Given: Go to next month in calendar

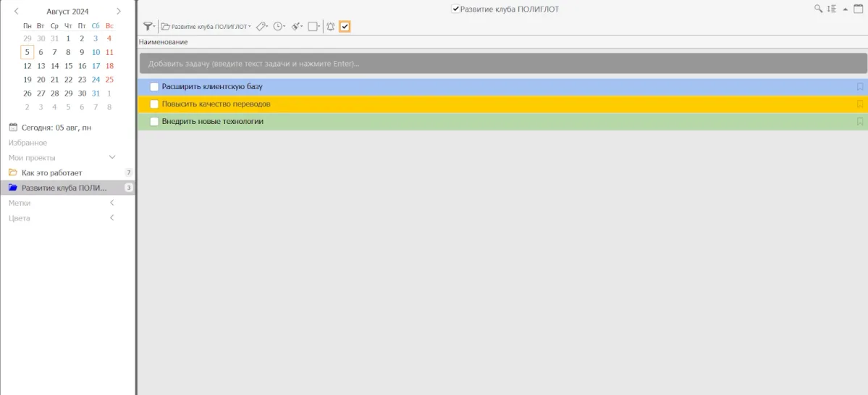Looking at the screenshot, I should pos(119,11).
